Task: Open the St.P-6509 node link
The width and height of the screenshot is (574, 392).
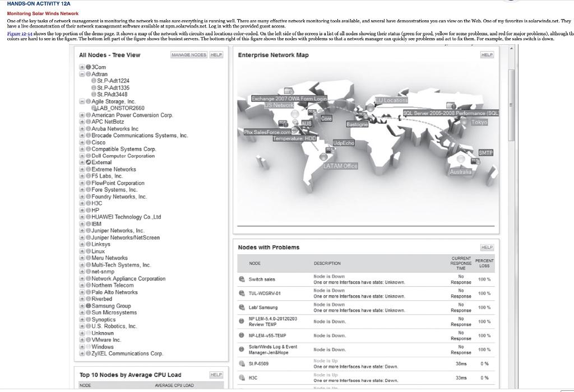Action: pos(258,364)
